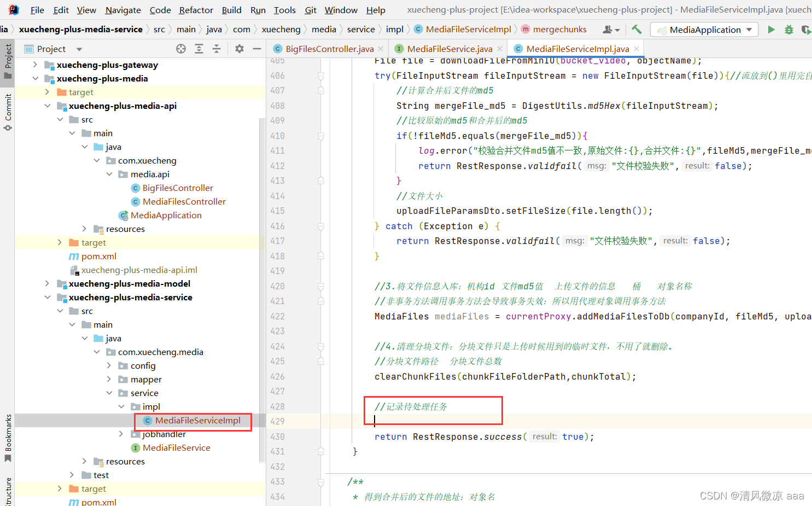Click Run with Coverage icon in toolbar

click(x=806, y=30)
